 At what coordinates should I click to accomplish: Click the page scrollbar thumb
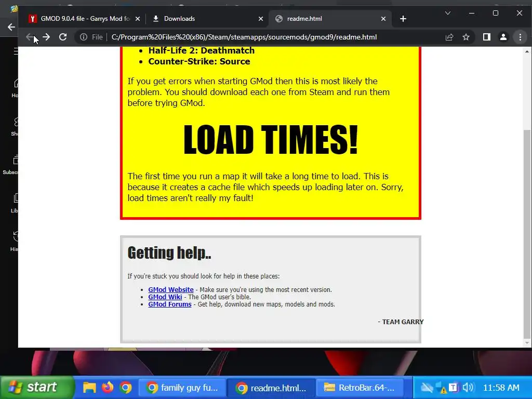[527, 234]
